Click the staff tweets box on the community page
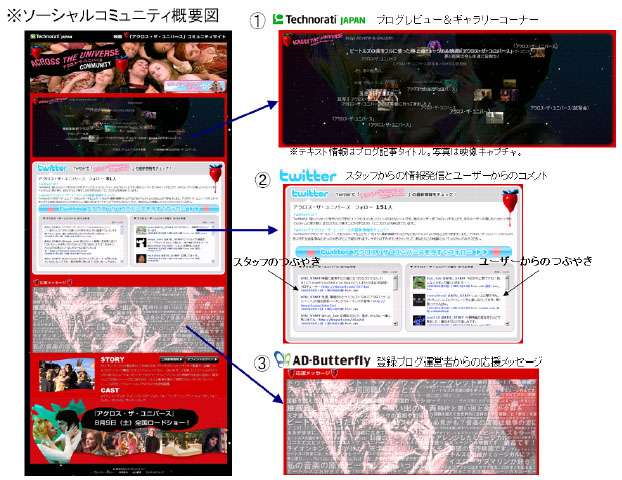Image resolution: width=622 pixels, height=480 pixels. coord(83,242)
